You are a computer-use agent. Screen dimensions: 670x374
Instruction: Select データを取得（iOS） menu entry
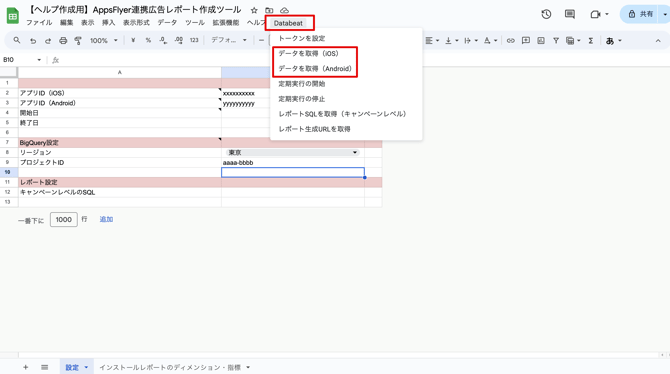coord(309,53)
